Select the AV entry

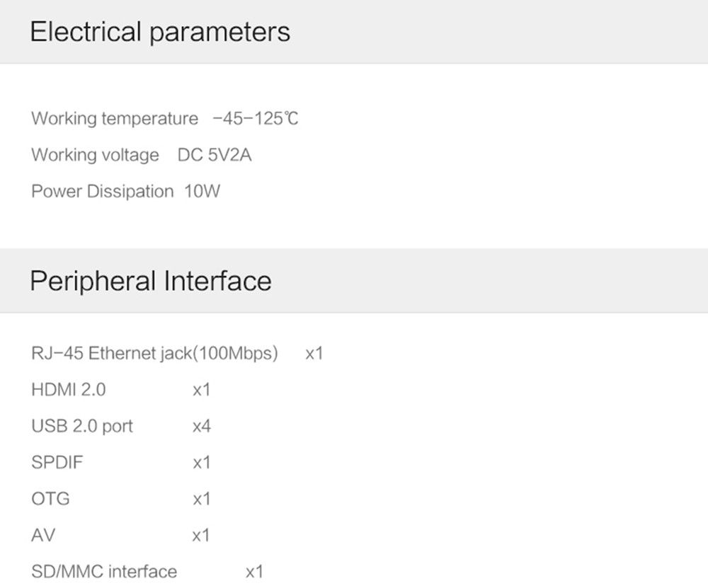43,536
